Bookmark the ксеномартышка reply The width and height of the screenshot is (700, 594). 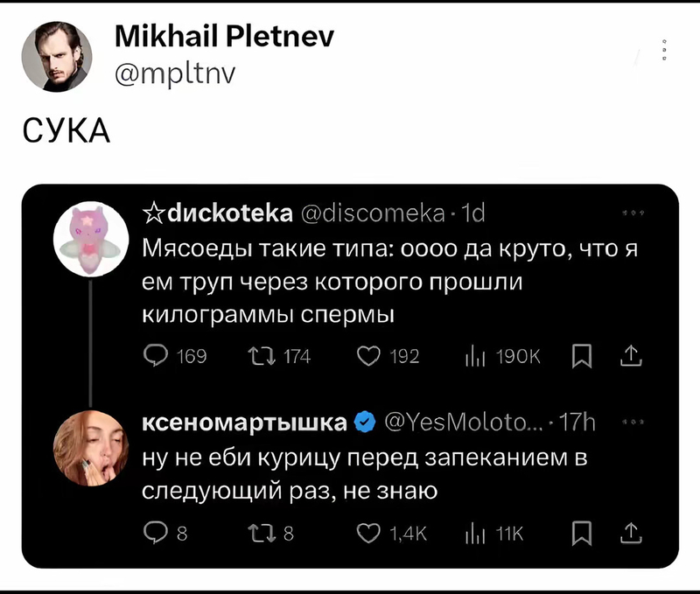[582, 533]
